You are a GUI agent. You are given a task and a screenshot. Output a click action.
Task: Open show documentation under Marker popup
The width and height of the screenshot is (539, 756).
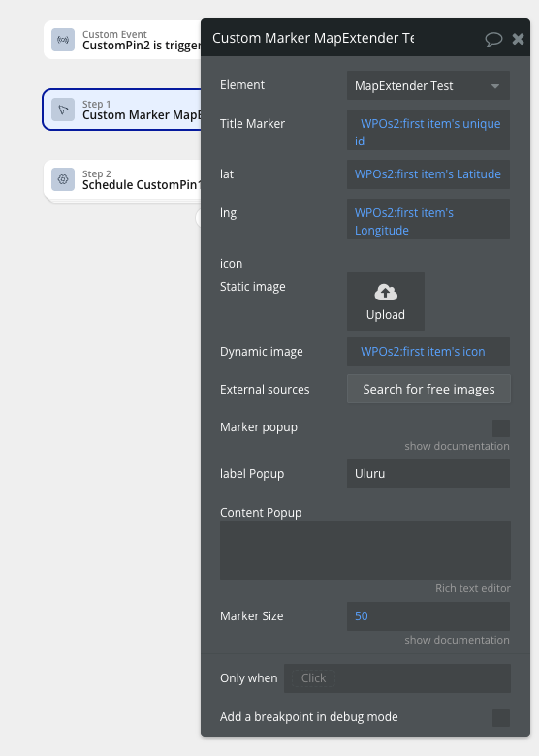[457, 446]
